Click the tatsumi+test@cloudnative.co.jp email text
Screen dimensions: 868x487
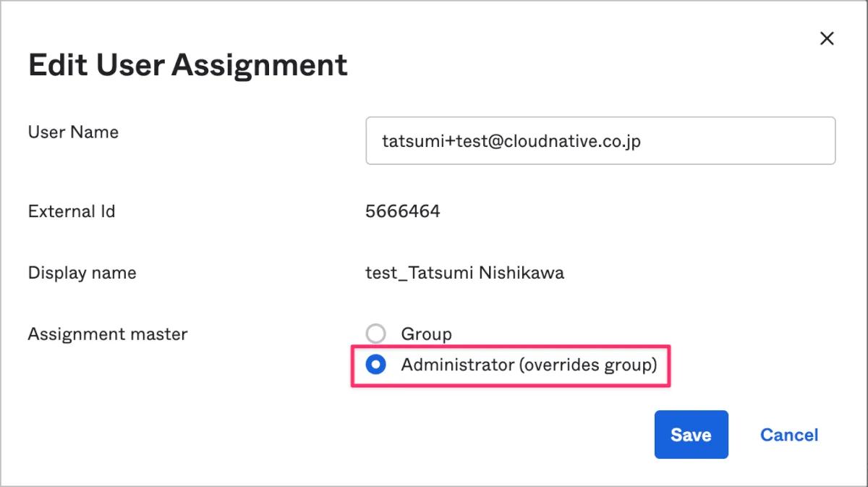[x=511, y=141]
